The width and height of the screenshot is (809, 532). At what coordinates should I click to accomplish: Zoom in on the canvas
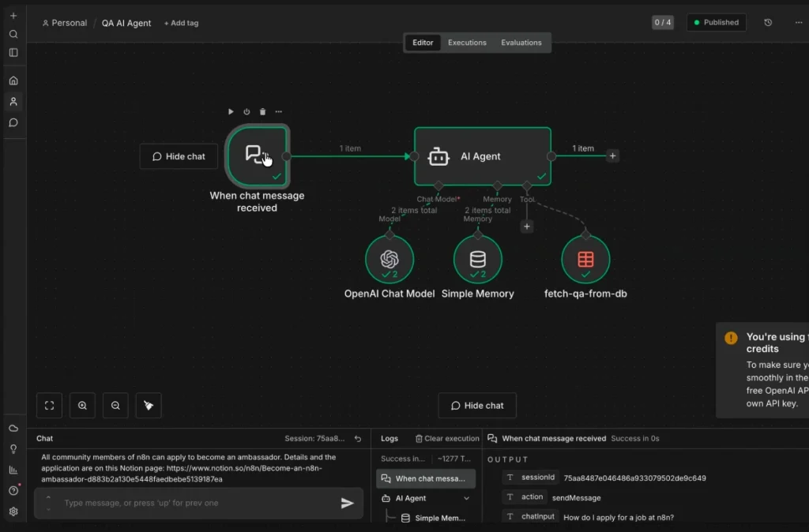tap(82, 405)
